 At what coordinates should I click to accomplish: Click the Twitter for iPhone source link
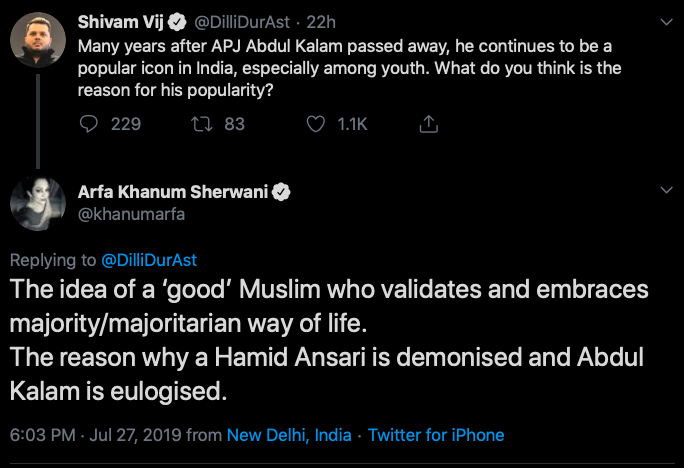436,435
